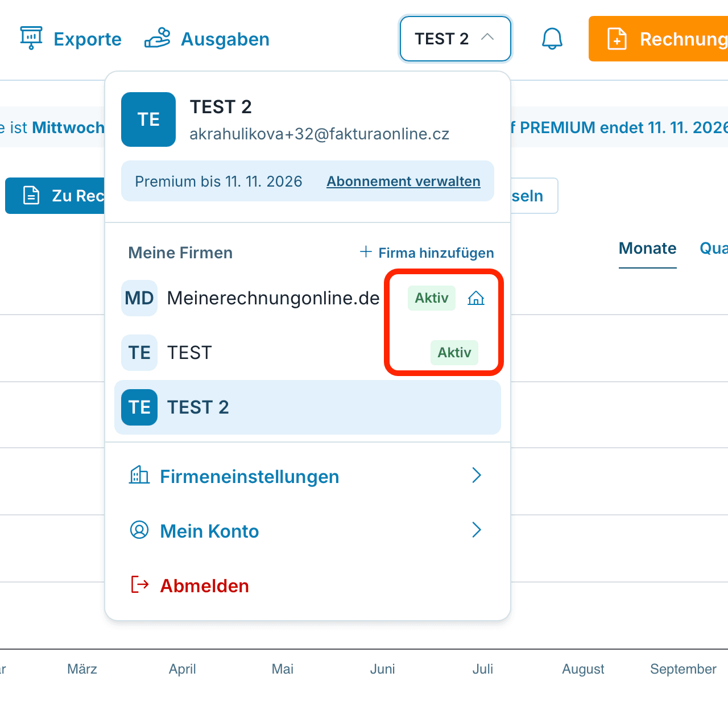This screenshot has width=728, height=710.
Task: Click the logout arrow icon beside Abmelden
Action: pos(140,584)
